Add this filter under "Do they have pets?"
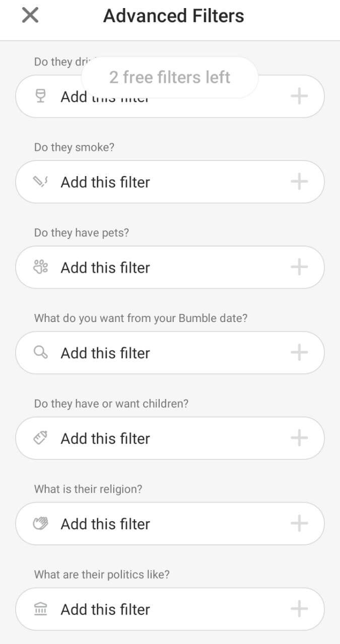The height and width of the screenshot is (644, 340). coord(106,268)
